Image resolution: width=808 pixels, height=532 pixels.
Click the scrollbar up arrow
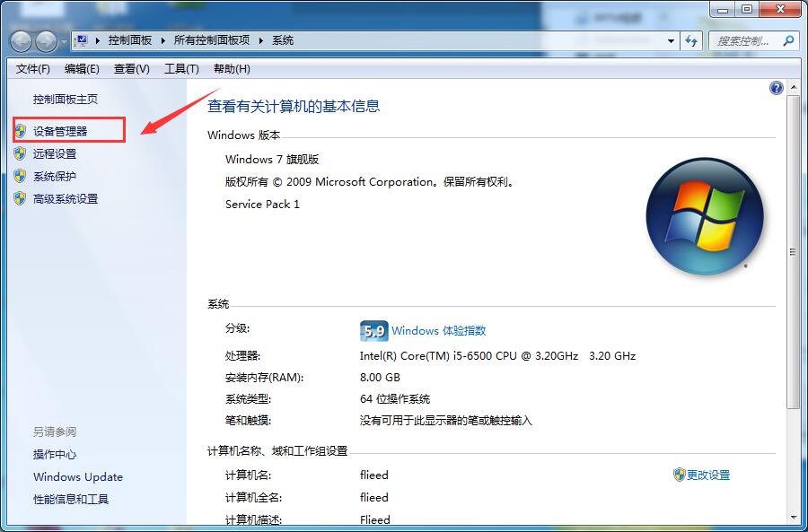(x=793, y=88)
